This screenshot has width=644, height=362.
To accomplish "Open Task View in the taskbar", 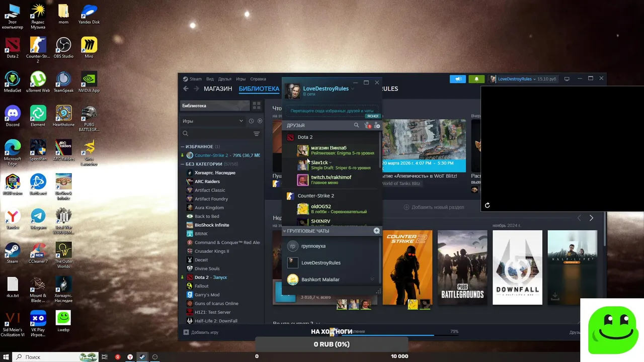I will coord(105,357).
